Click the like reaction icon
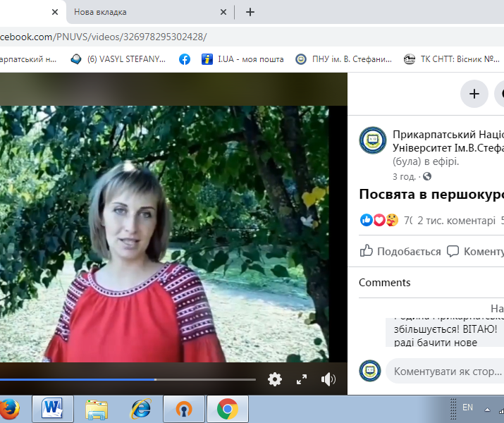504x423 pixels. [366, 220]
